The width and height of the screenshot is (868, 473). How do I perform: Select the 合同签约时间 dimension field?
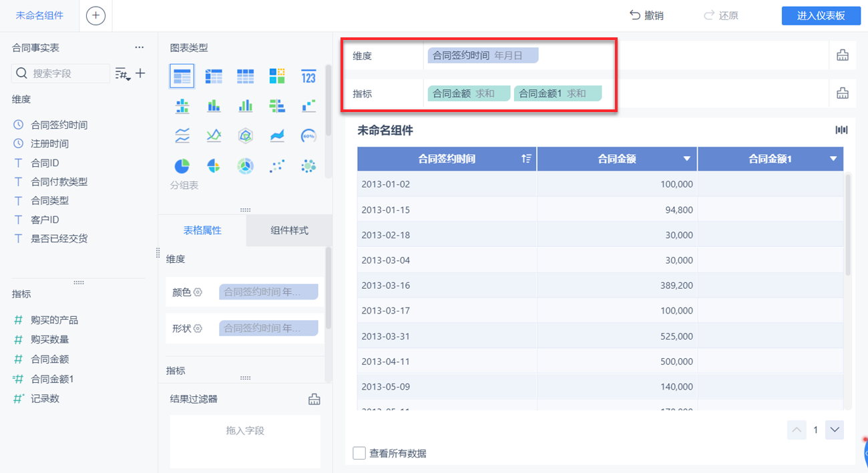coord(59,125)
